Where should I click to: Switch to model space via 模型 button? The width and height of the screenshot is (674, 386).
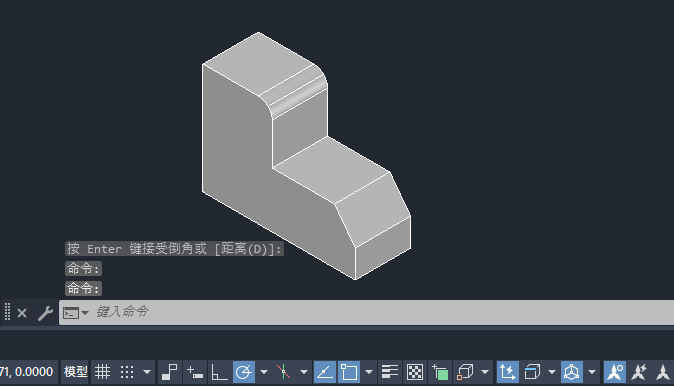[x=75, y=372]
